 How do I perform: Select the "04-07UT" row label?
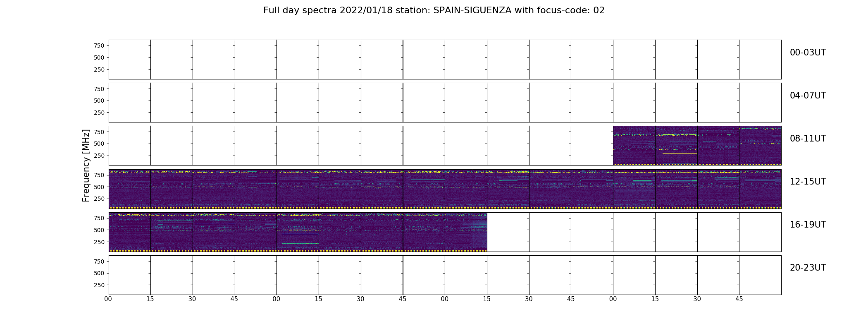pyautogui.click(x=808, y=96)
